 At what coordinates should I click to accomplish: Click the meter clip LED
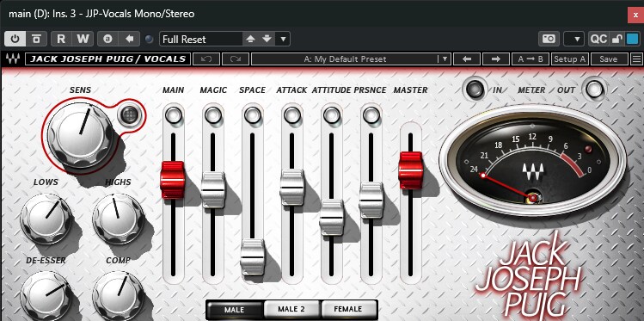[x=588, y=149]
